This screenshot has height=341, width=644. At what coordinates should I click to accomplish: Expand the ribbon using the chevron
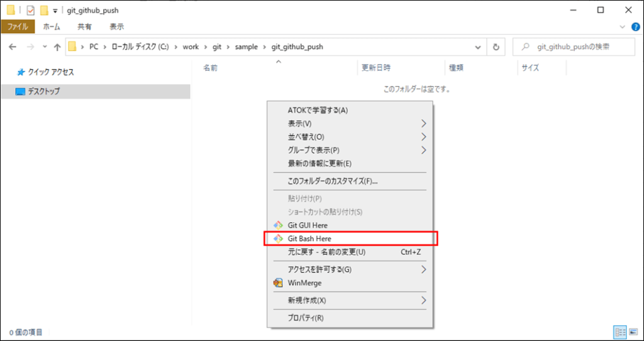(x=623, y=26)
